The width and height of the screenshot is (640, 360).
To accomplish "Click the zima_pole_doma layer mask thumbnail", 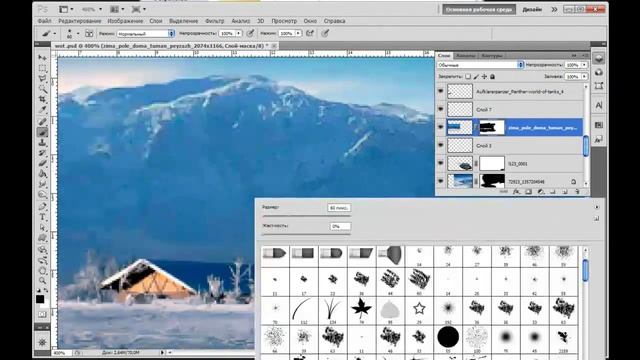I will [491, 127].
